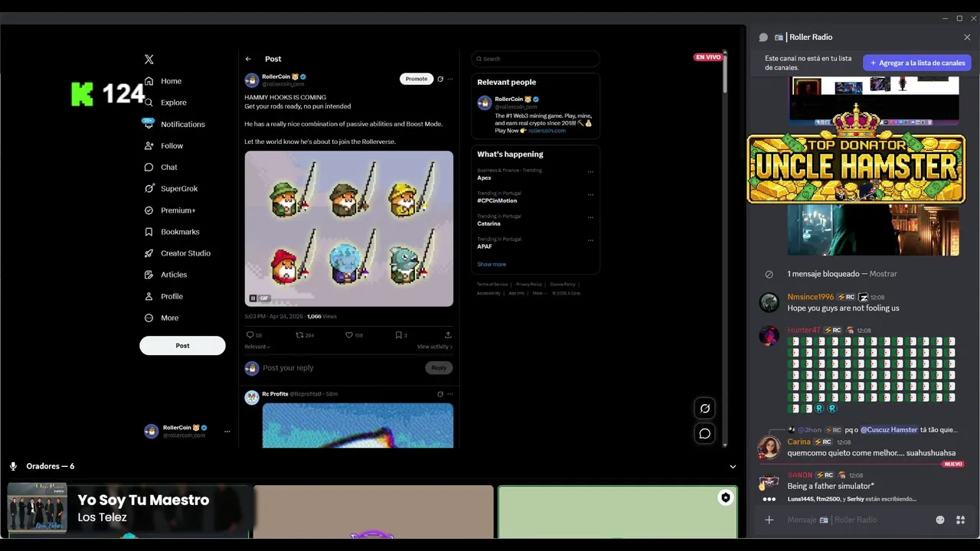This screenshot has width=980, height=551.
Task: Click the Creator Studio rocket icon
Action: (149, 253)
